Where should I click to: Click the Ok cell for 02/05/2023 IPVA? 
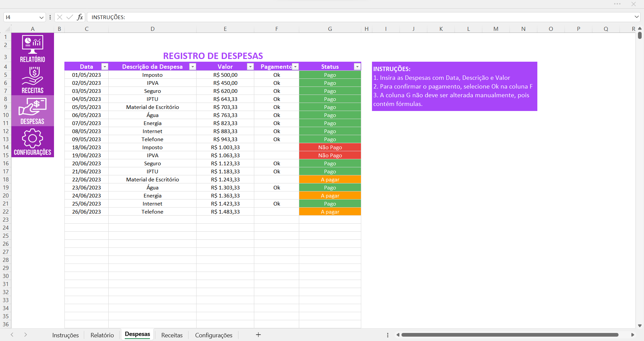pos(276,83)
